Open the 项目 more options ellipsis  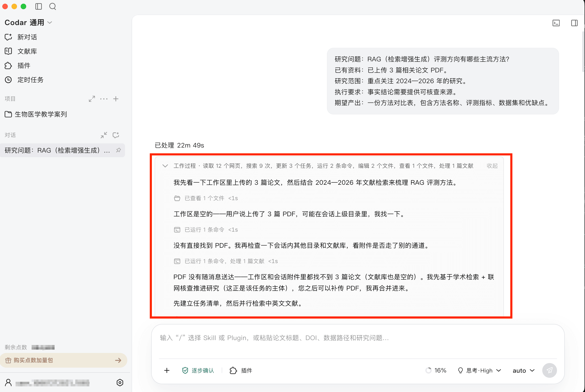pos(104,99)
